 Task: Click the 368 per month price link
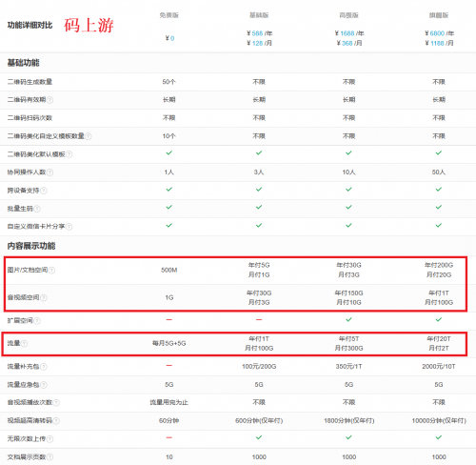point(347,43)
